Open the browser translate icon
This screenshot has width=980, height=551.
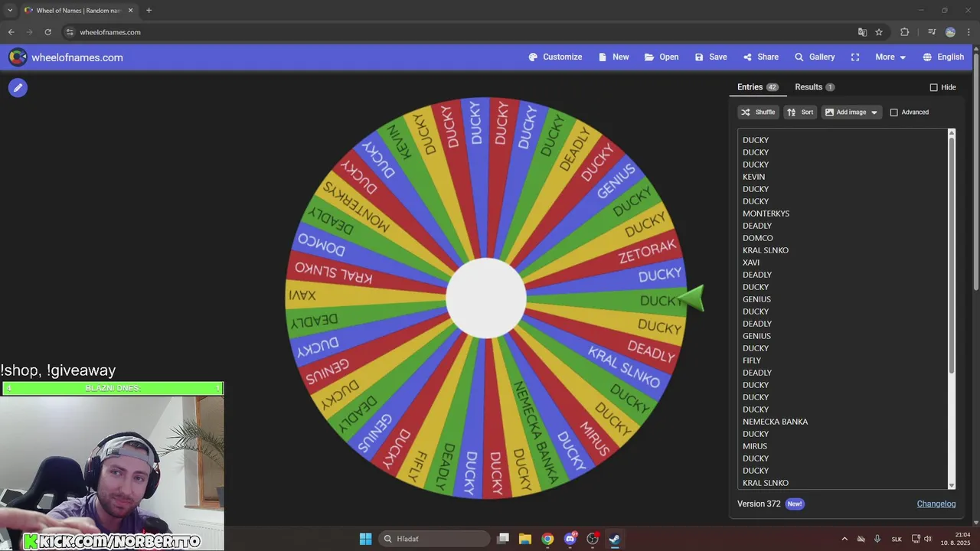(x=862, y=32)
